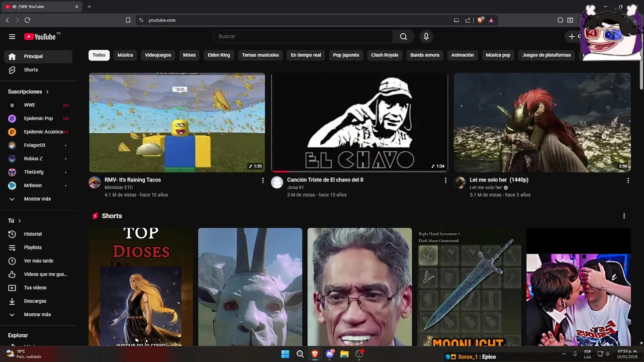This screenshot has width=644, height=362.
Task: Open the MrBeast subscription channel
Action: 38,186
